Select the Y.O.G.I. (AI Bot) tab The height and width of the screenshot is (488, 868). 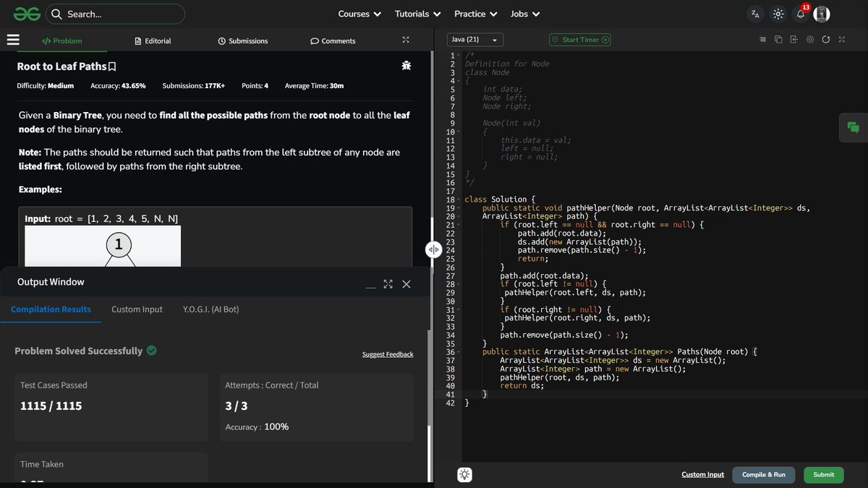pyautogui.click(x=211, y=309)
